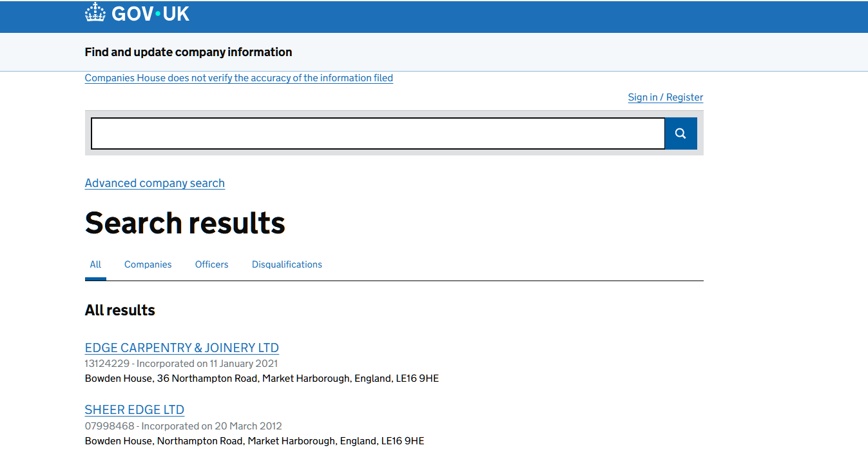Viewport: 868px width, 463px height.
Task: Switch to the Disqualifications tab
Action: click(x=287, y=264)
